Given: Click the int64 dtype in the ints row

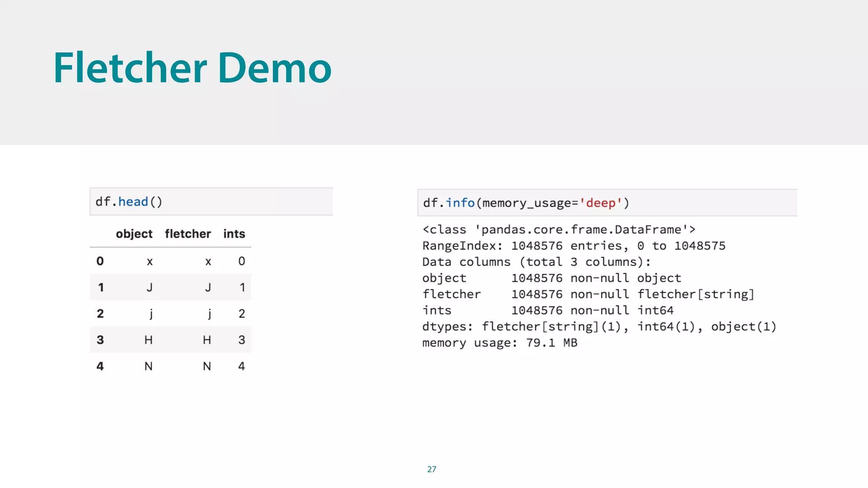Looking at the screenshot, I should tap(655, 311).
